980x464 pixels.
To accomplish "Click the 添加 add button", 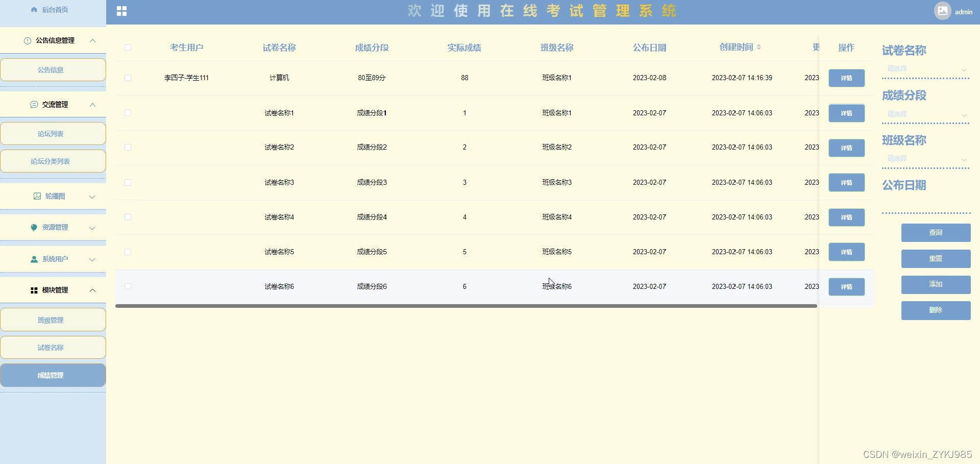I will (x=936, y=284).
